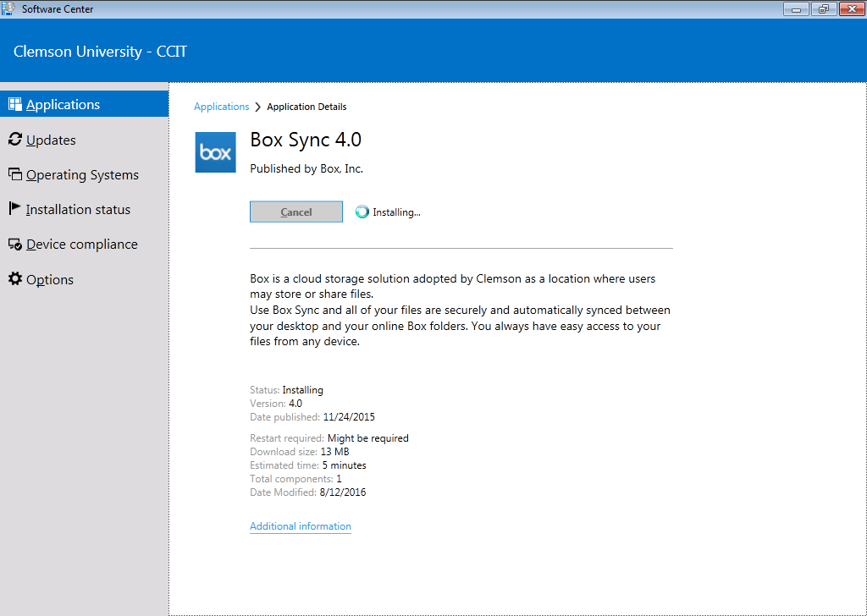Click the breadcrumb chevron separator
This screenshot has width=867, height=616.
coord(258,107)
